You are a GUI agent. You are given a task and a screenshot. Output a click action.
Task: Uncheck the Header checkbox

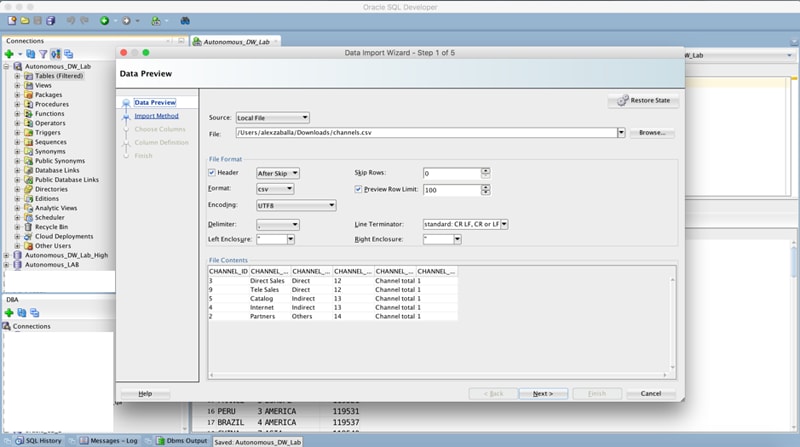212,173
